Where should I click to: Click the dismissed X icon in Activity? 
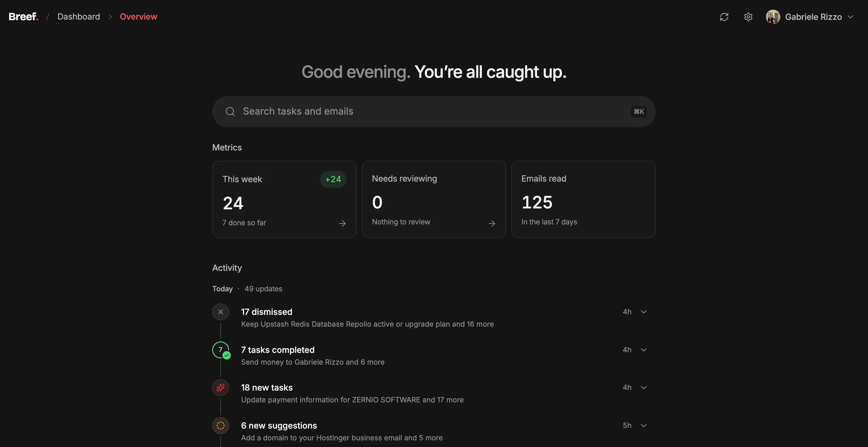point(221,312)
